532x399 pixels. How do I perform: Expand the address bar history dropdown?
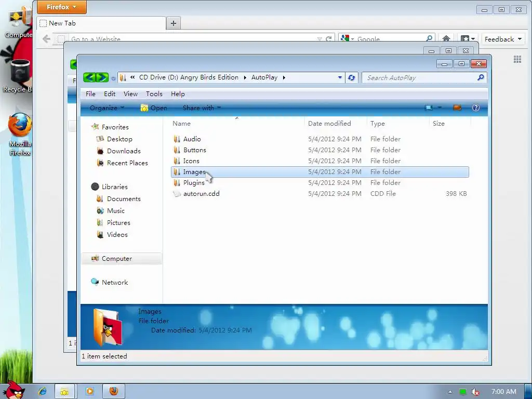pyautogui.click(x=340, y=78)
